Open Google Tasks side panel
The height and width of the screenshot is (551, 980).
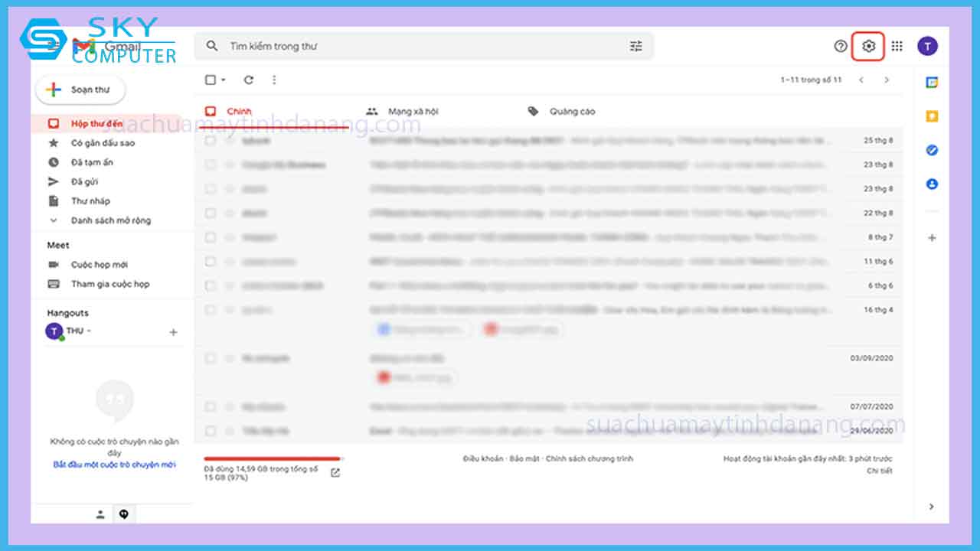pyautogui.click(x=932, y=150)
